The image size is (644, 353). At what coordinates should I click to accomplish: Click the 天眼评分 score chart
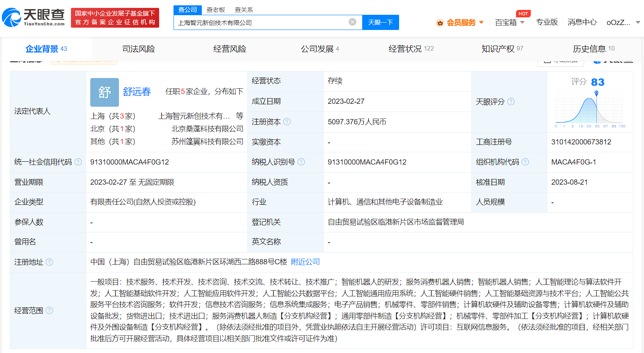click(589, 109)
